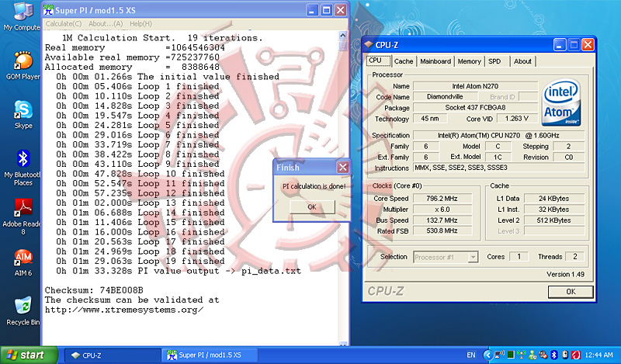Open My Bluetooth Places icon
This screenshot has height=364, width=621.
tap(23, 168)
